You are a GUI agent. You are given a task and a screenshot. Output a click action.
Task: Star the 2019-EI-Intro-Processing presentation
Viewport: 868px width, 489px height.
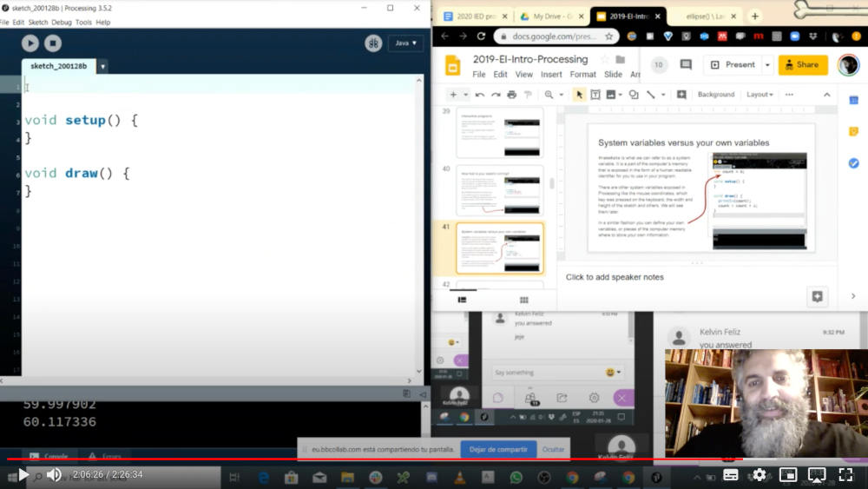604,59
